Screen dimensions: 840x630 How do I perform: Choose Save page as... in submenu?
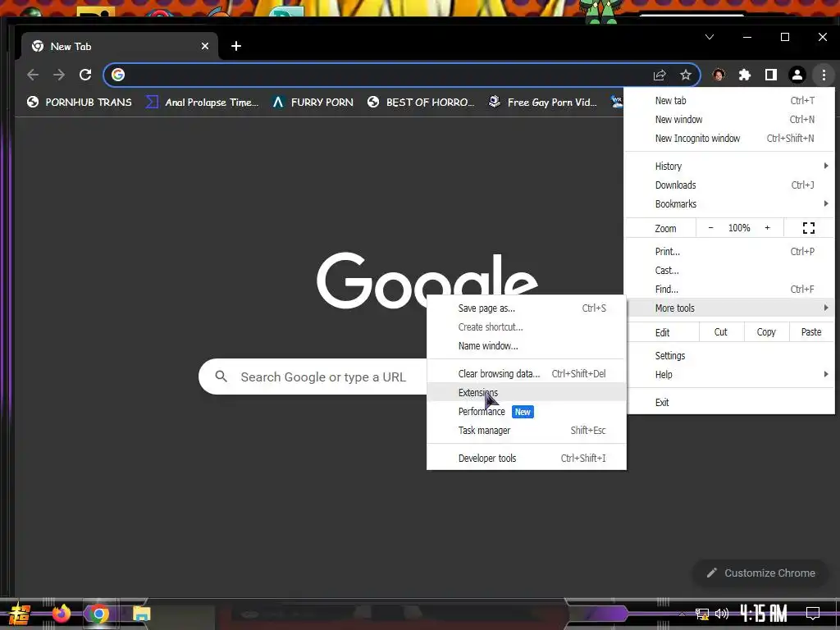pyautogui.click(x=527, y=308)
